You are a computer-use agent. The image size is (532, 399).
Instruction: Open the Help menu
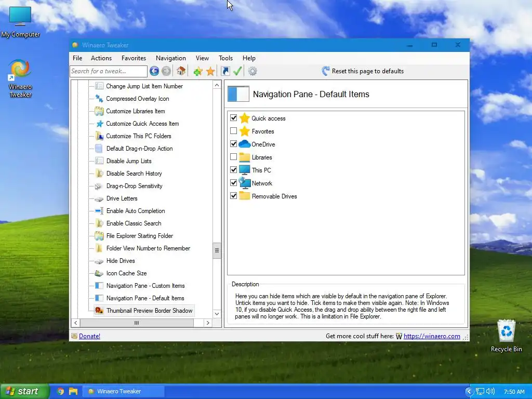tap(249, 58)
